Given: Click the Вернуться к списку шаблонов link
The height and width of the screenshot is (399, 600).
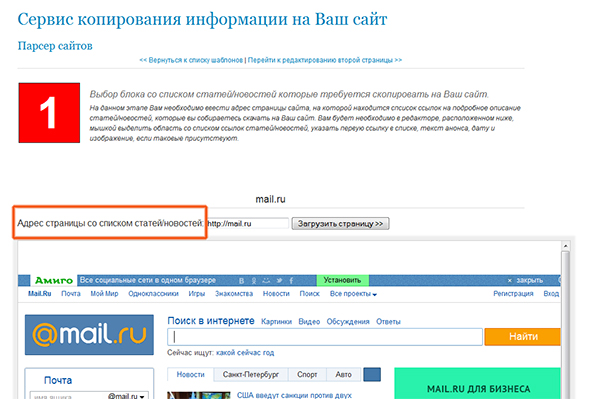Looking at the screenshot, I should coord(191,60).
